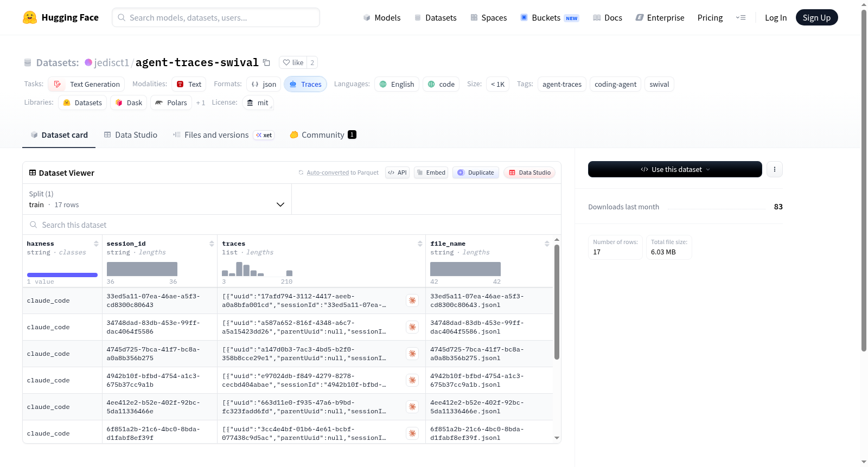
Task: Open the jedisct1 profile link
Action: click(112, 62)
